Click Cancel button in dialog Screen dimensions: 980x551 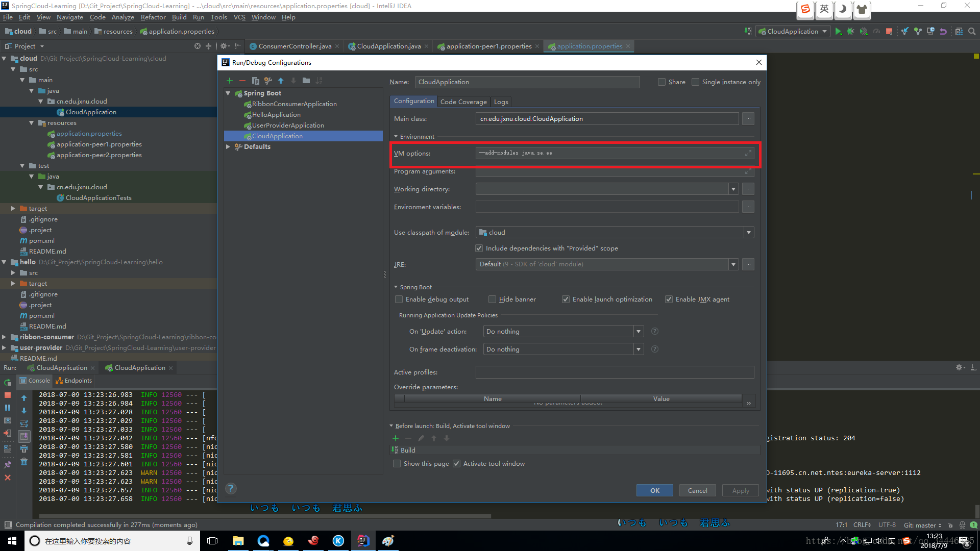tap(697, 490)
